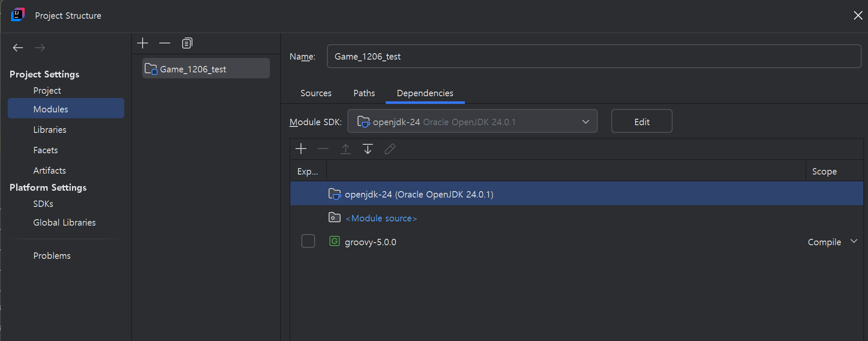This screenshot has width=868, height=341.
Task: Move dependency down arrow icon
Action: coord(368,149)
